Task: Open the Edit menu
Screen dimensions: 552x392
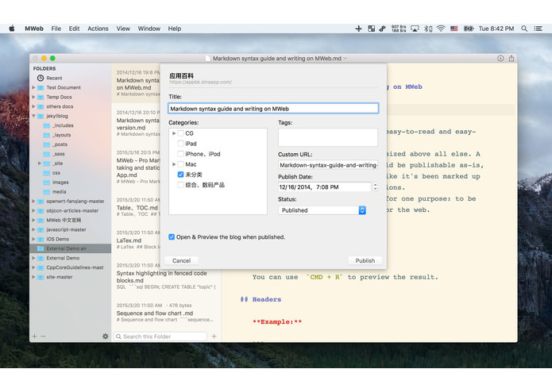Action: pos(74,29)
